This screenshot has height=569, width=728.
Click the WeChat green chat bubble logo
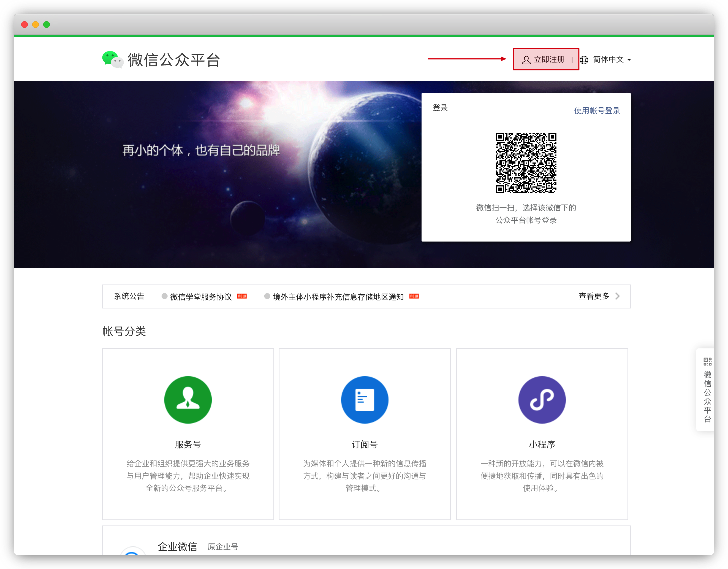point(112,59)
